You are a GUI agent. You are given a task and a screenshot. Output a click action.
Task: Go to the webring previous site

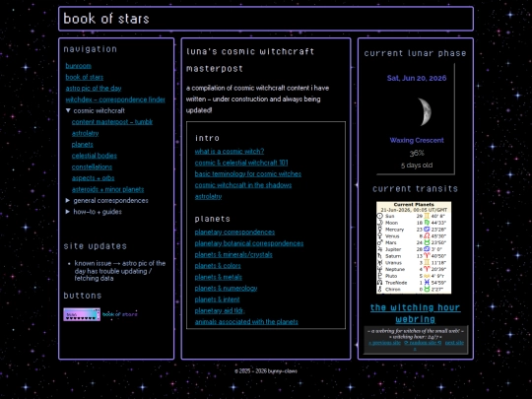tap(385, 343)
